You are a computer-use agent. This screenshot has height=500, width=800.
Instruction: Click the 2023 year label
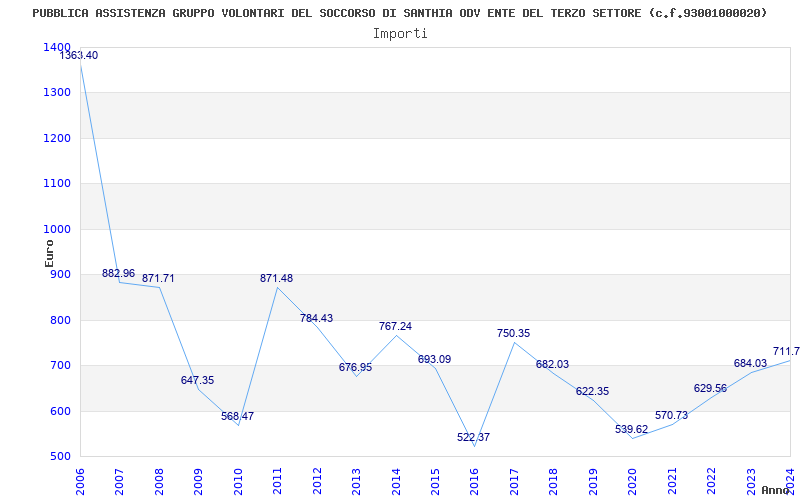751,482
